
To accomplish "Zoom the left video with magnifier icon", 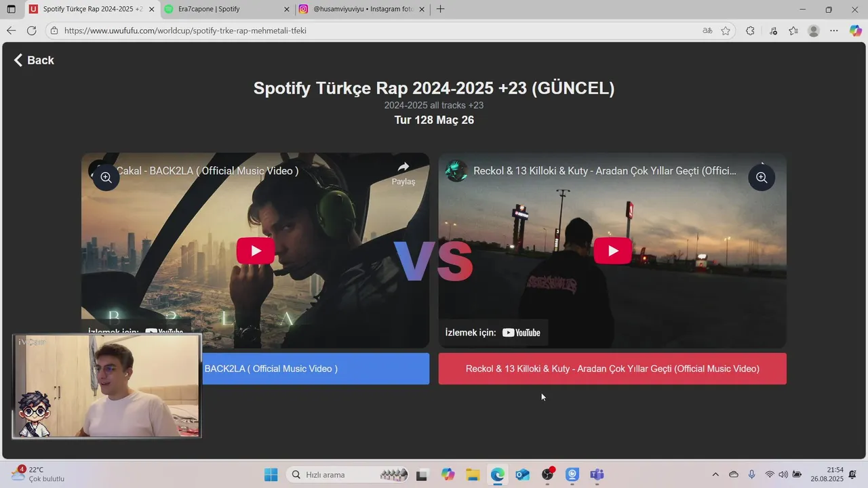I will (106, 178).
